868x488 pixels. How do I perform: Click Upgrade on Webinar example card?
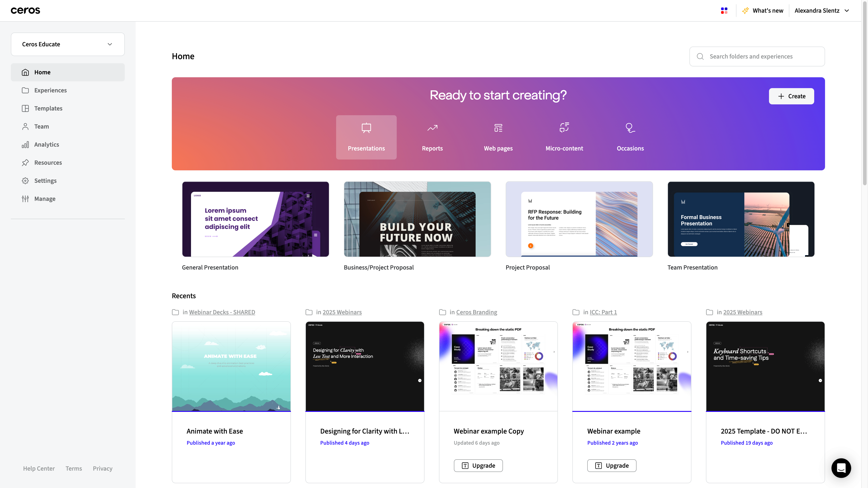(612, 465)
